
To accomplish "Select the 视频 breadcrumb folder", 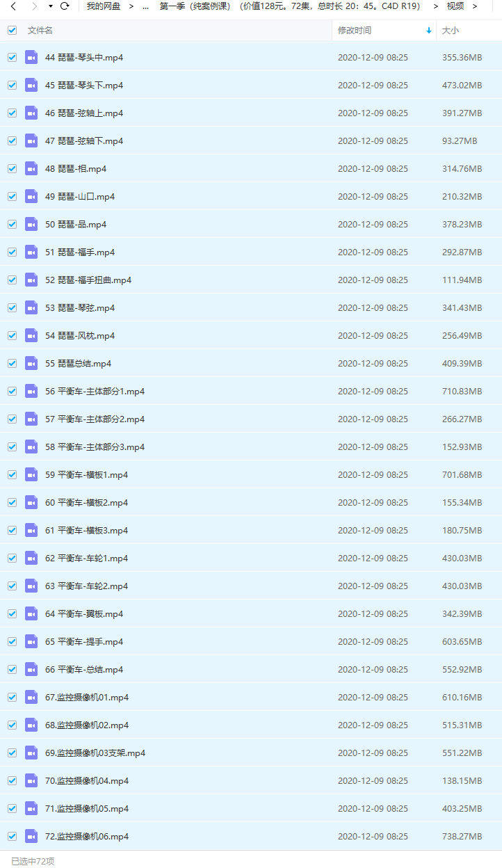I will (x=455, y=6).
